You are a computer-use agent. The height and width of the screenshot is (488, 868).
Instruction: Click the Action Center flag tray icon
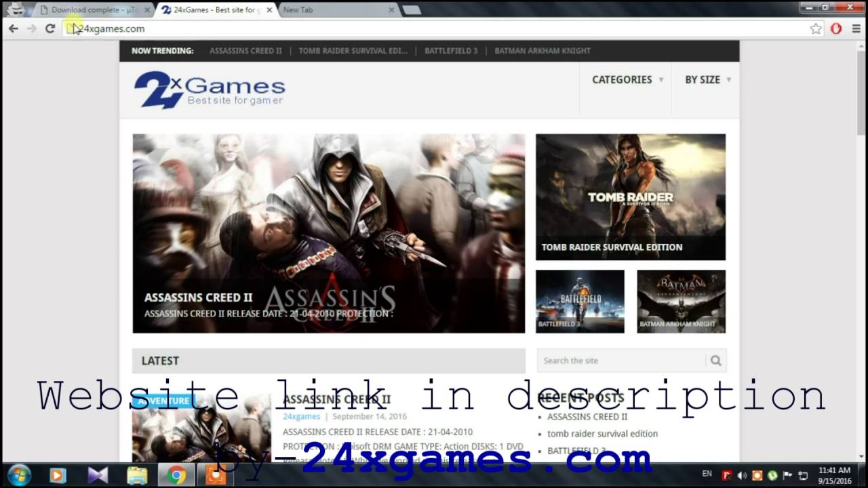[788, 476]
